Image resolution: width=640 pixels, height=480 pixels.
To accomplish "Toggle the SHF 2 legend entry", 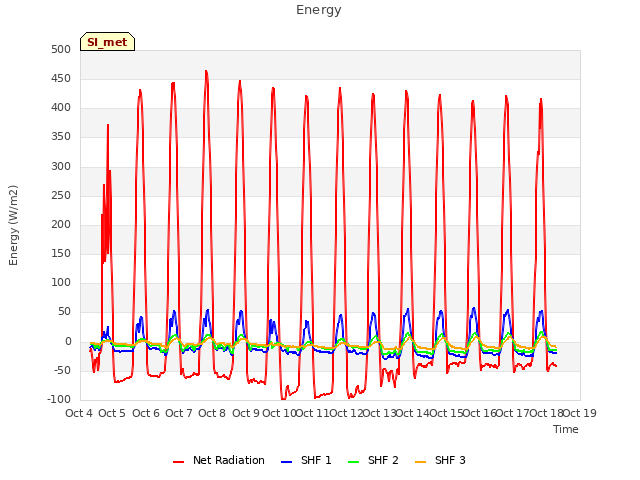I will point(373,460).
